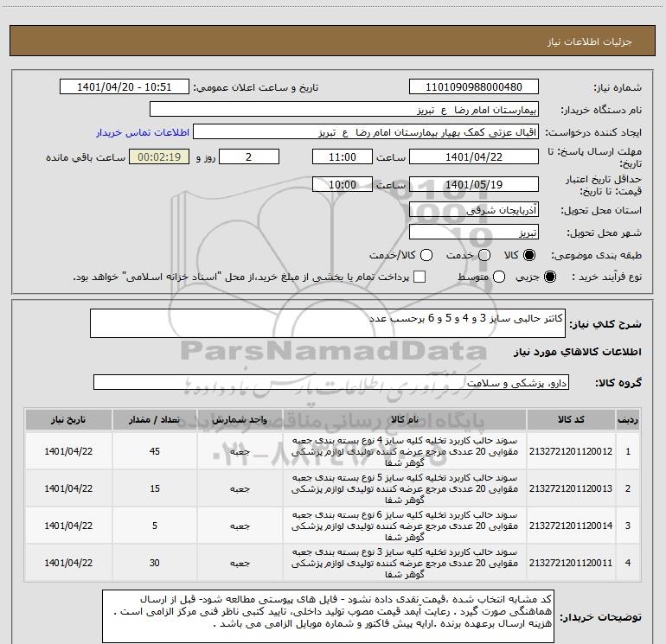Click quantity 45 in row 1

[155, 451]
